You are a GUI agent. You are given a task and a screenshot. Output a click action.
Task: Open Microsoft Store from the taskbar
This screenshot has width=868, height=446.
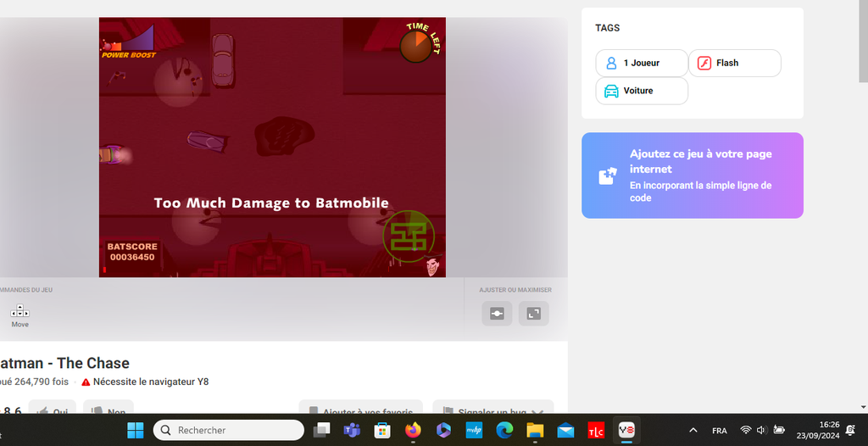coord(382,430)
